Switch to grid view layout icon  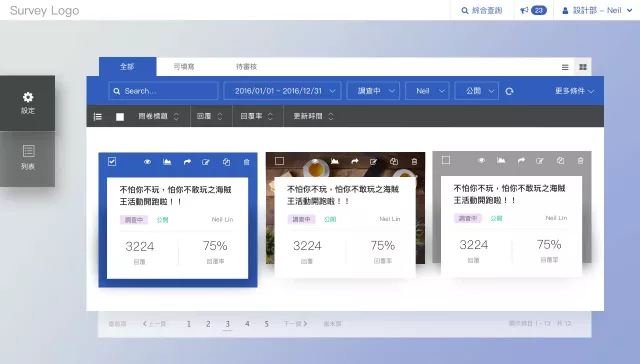pos(583,67)
